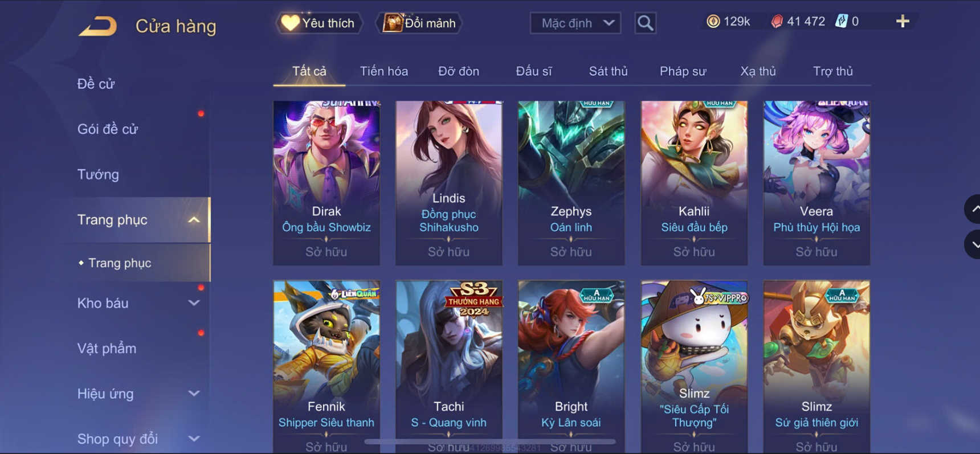This screenshot has height=454, width=980.
Task: Switch to the Sát thủ tab
Action: pos(608,71)
